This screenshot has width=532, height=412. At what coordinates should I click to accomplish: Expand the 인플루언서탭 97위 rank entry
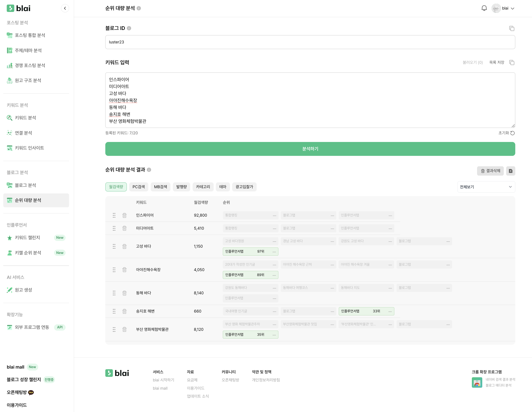[250, 251]
